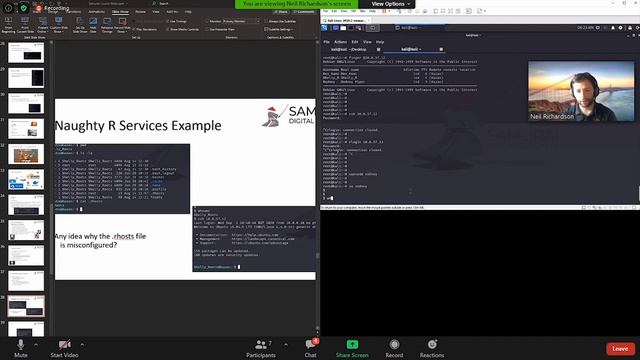Image resolution: width=640 pixels, height=360 pixels.
Task: Toggle Use Timings checkbox
Action: (176, 21)
